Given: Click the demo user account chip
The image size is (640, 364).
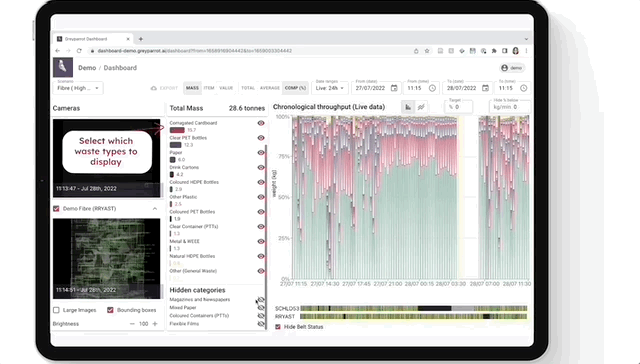Looking at the screenshot, I should tap(512, 68).
